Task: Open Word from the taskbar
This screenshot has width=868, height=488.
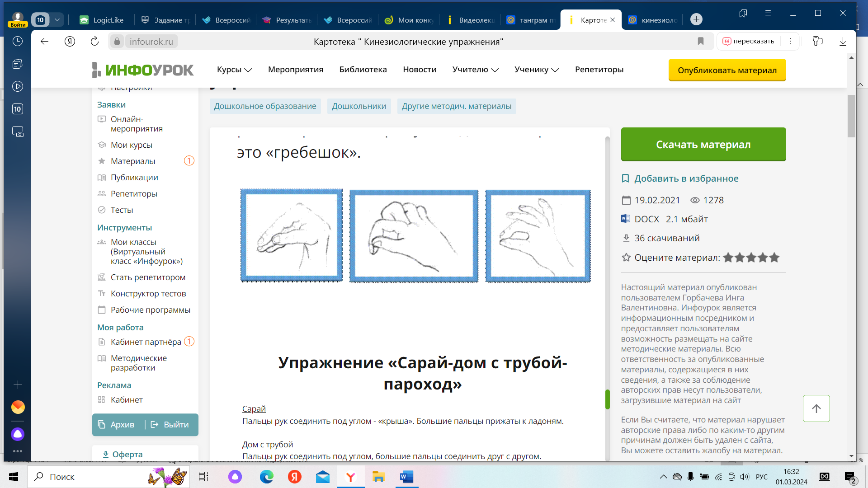Action: coord(406,477)
